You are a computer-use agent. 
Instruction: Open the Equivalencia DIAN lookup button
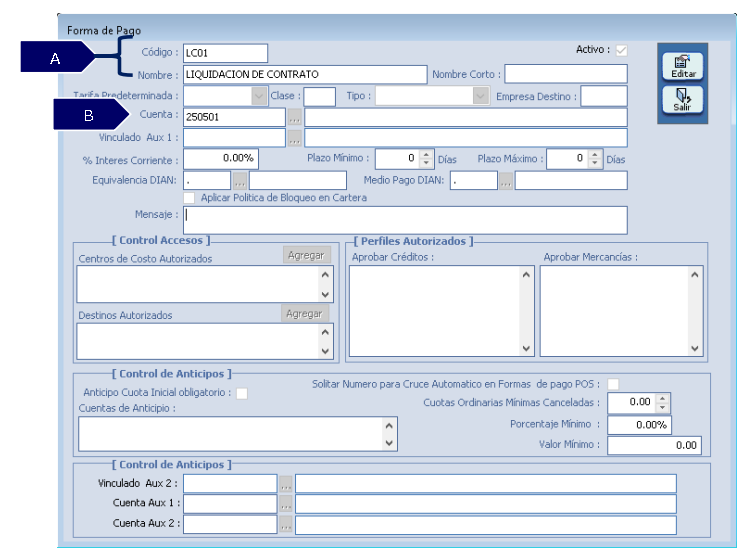[240, 181]
